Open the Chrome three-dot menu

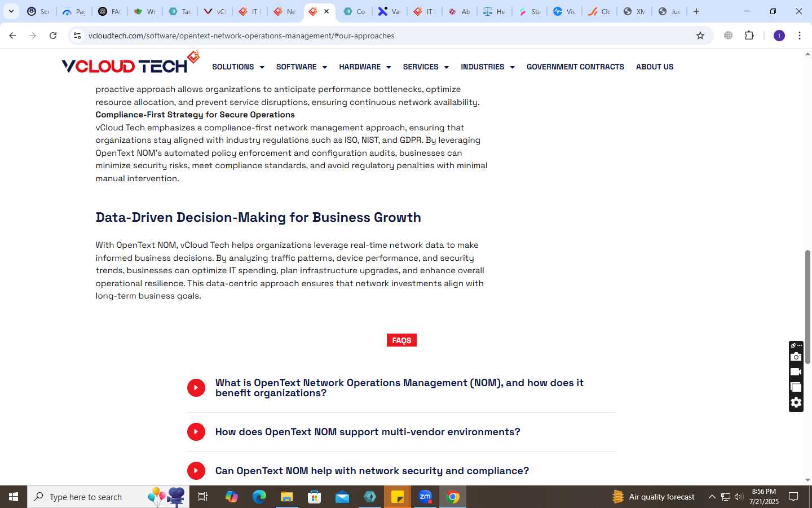800,36
